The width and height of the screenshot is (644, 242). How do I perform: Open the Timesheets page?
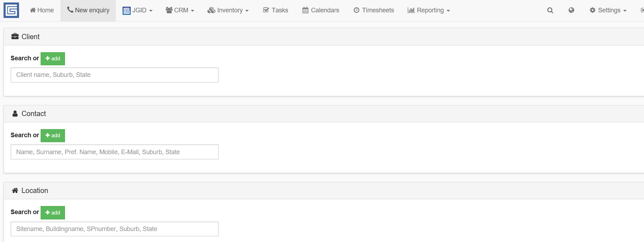pos(374,10)
